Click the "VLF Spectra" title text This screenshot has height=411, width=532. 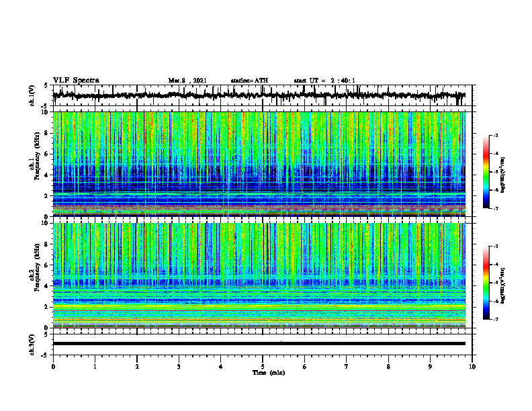point(76,81)
